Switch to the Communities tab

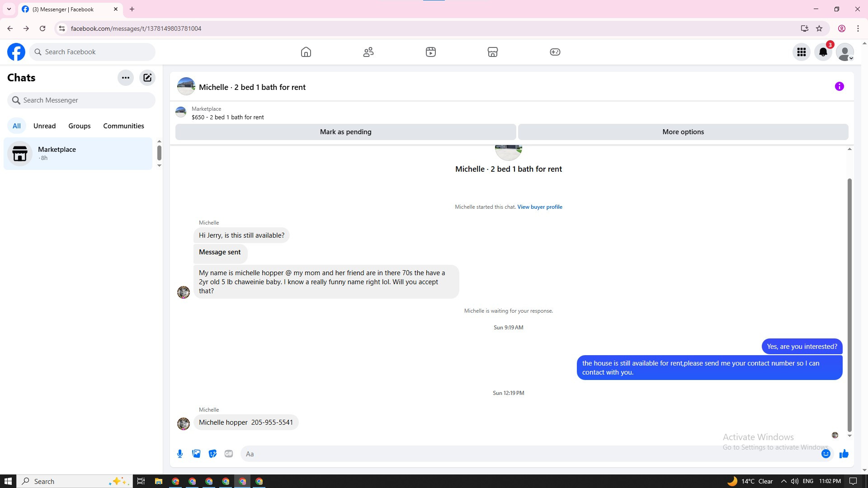123,126
